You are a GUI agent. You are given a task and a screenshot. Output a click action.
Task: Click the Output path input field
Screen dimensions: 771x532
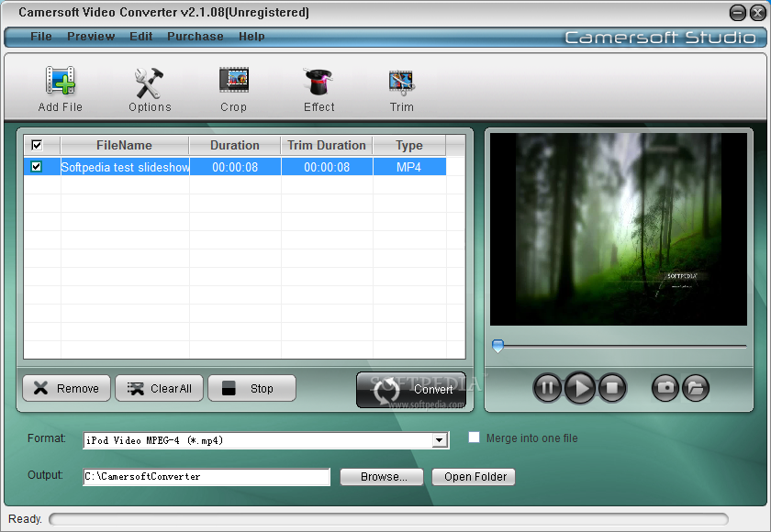coord(207,476)
